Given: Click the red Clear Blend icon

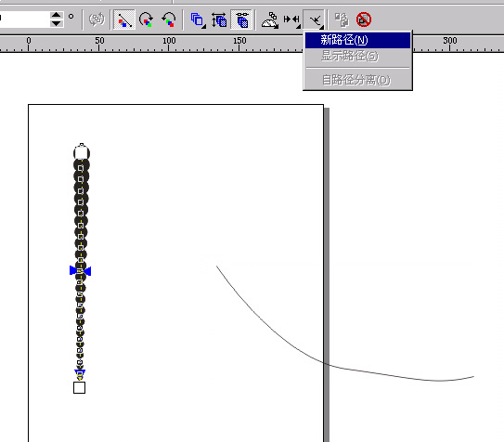Looking at the screenshot, I should (x=364, y=19).
